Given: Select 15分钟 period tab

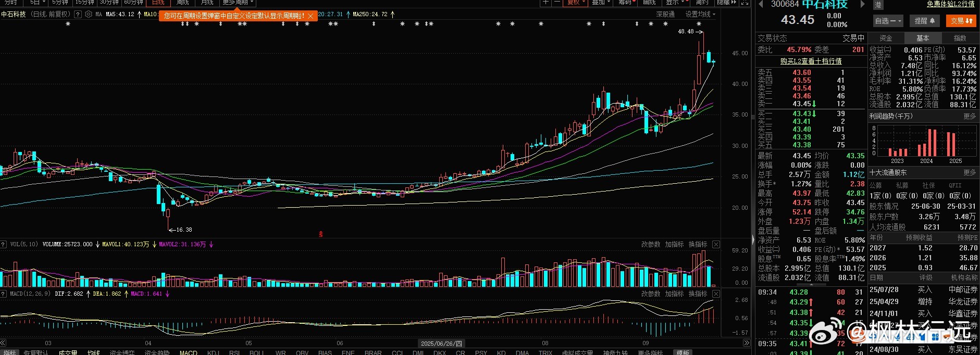Looking at the screenshot, I should [x=84, y=3].
